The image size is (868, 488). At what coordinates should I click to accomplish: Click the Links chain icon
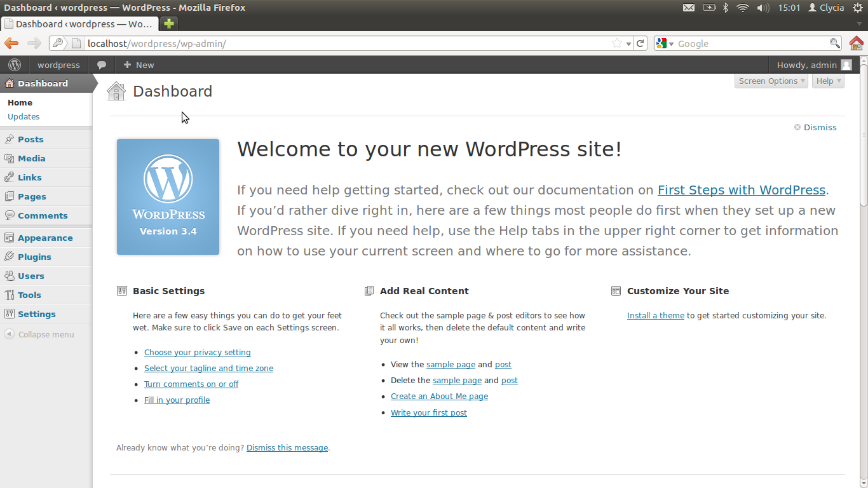point(9,177)
